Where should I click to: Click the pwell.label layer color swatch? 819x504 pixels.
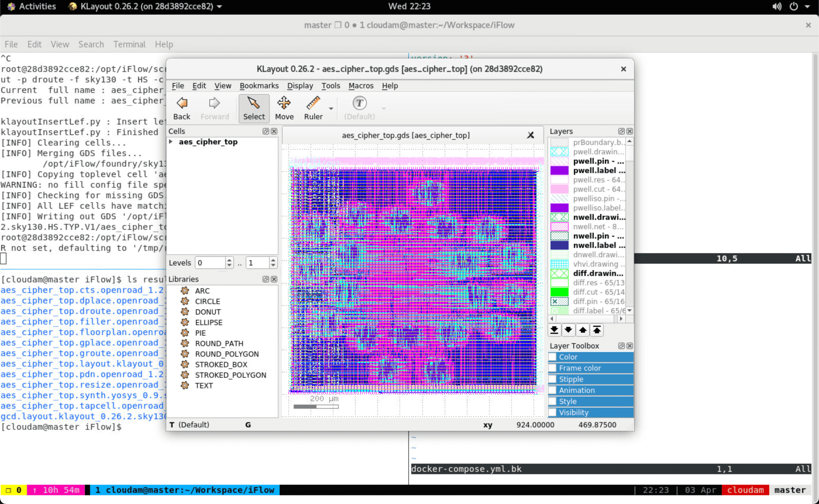[559, 171]
